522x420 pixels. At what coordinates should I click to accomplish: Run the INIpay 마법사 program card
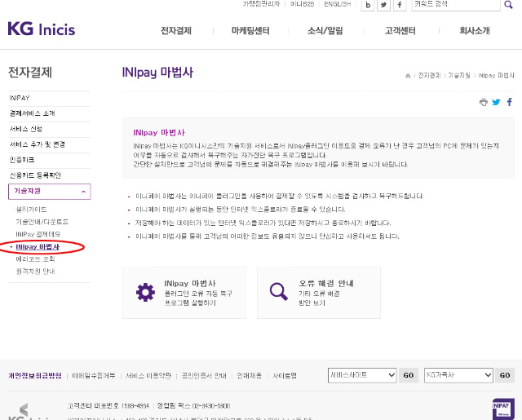(184, 293)
